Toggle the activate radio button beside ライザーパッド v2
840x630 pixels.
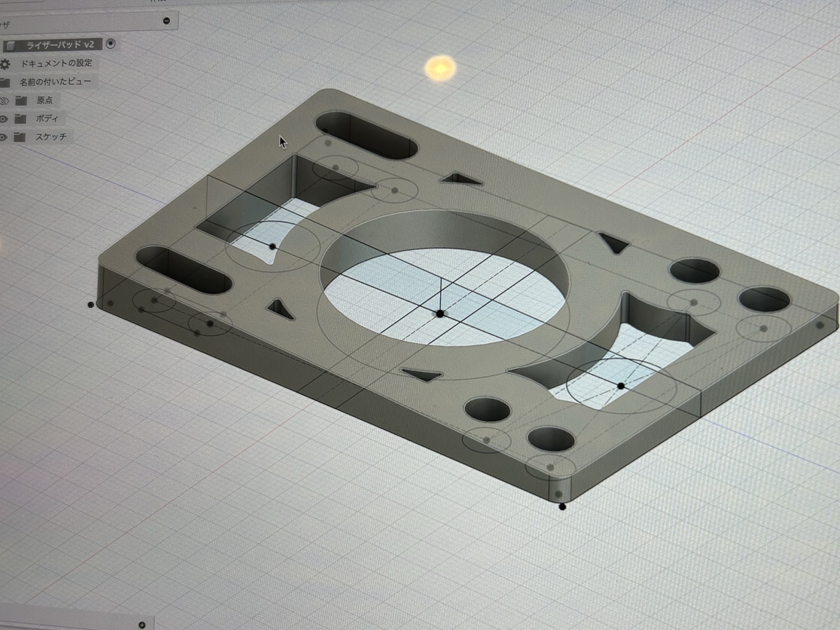110,44
